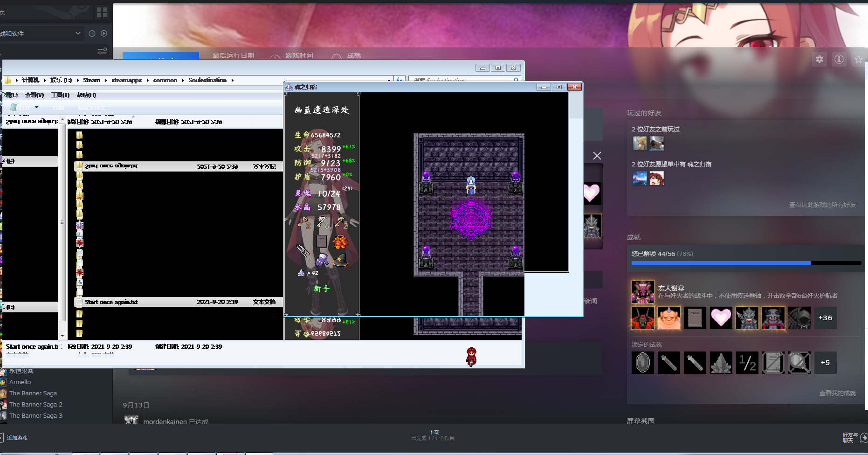Open the 查看(V) menu in Explorer
868x455 pixels.
coord(34,95)
